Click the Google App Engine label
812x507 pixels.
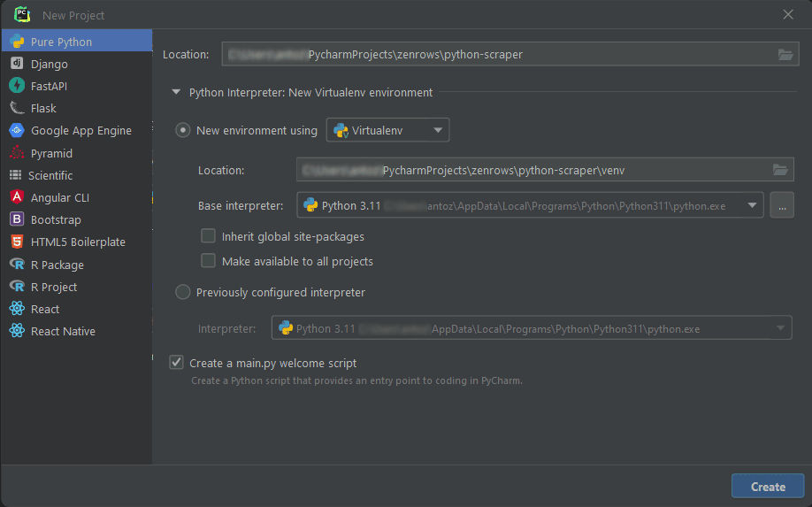(81, 131)
